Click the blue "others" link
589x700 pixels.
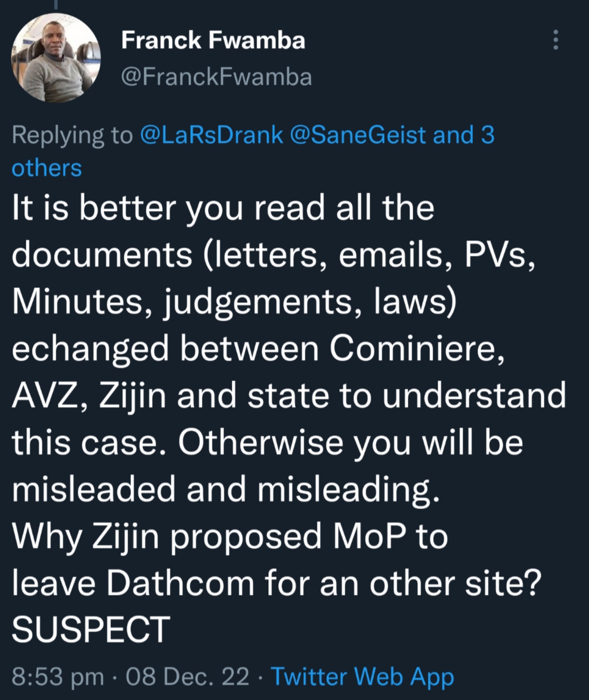47,168
